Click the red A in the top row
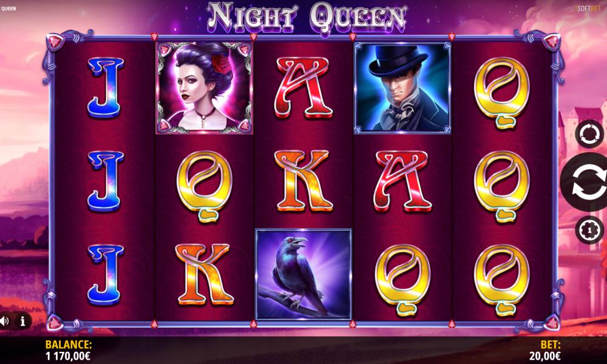 coord(303,88)
